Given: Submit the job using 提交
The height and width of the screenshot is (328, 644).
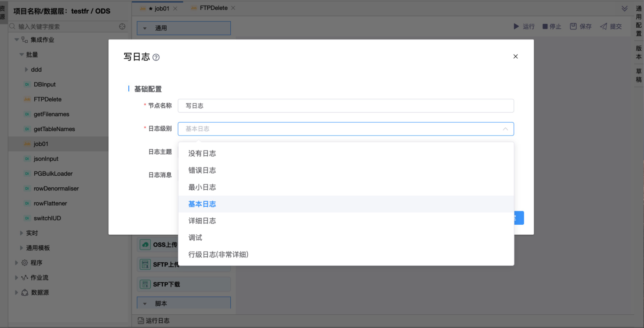Looking at the screenshot, I should pyautogui.click(x=611, y=27).
